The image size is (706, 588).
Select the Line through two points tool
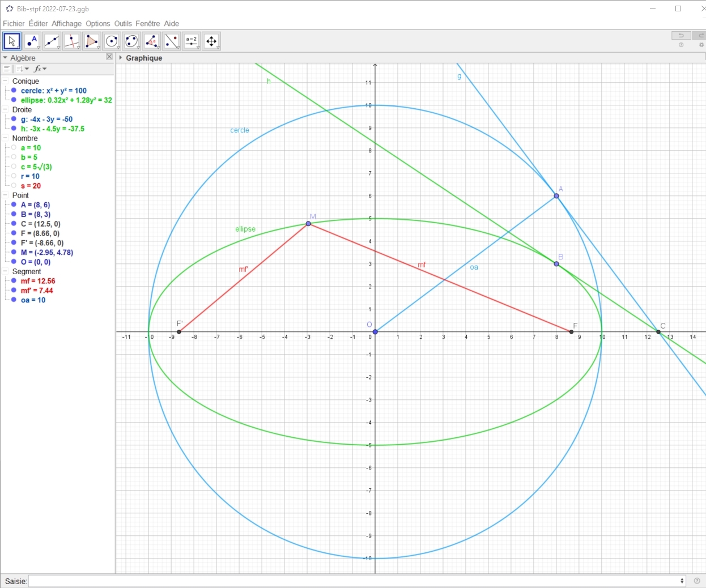52,41
